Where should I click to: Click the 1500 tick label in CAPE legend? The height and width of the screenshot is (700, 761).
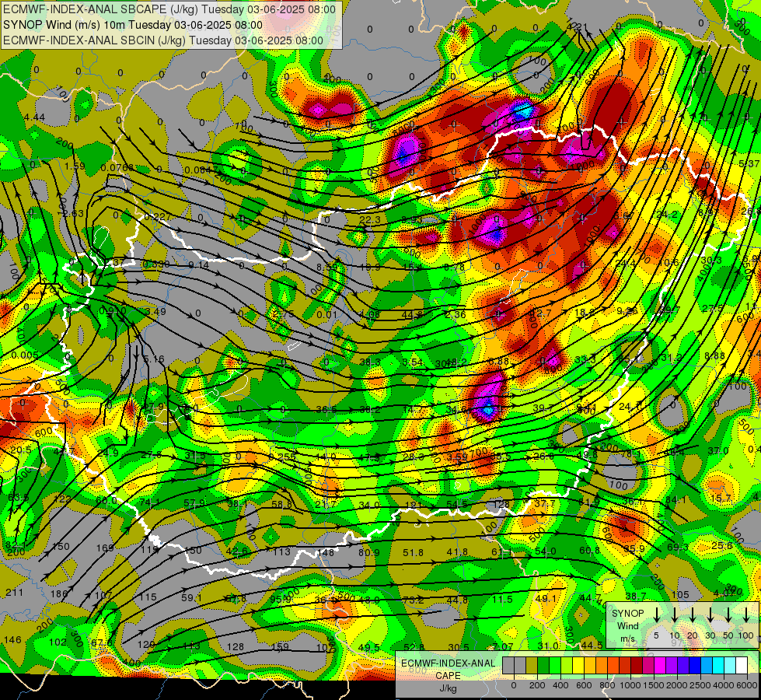coord(654,686)
